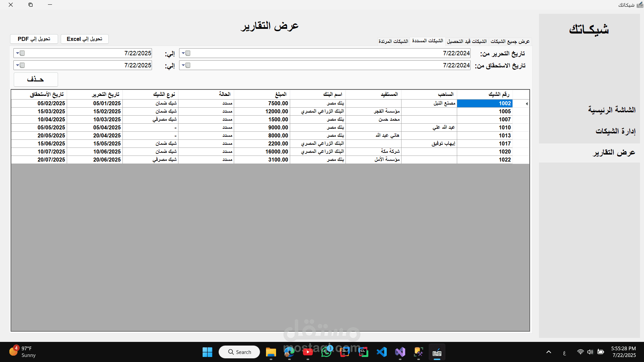The width and height of the screenshot is (644, 362).
Task: Switch to الشيكات المرتدة tab
Action: coord(393,41)
